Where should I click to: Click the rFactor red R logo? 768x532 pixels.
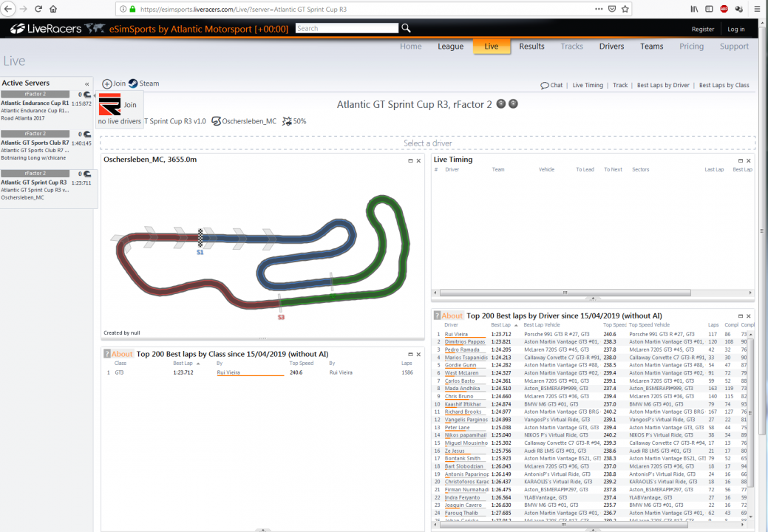click(109, 105)
